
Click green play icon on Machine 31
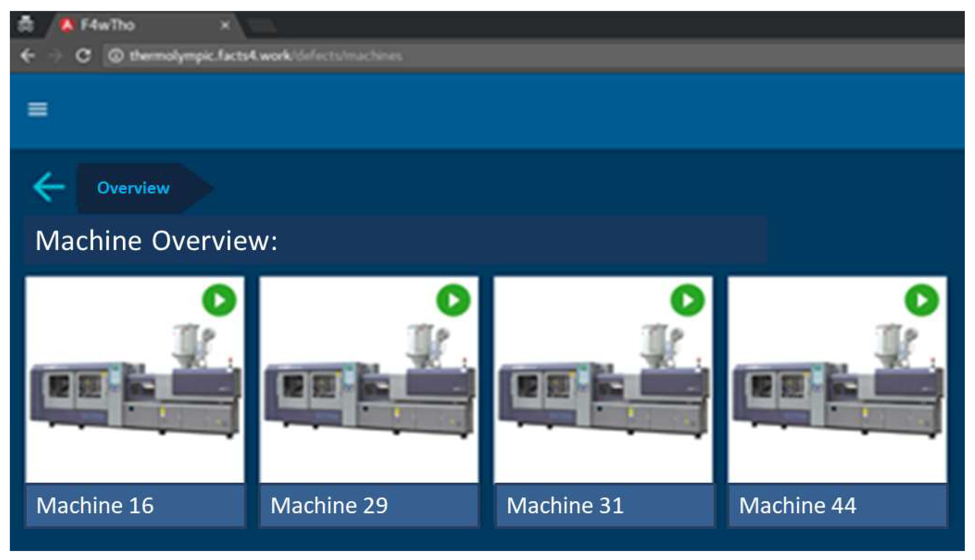click(x=687, y=300)
